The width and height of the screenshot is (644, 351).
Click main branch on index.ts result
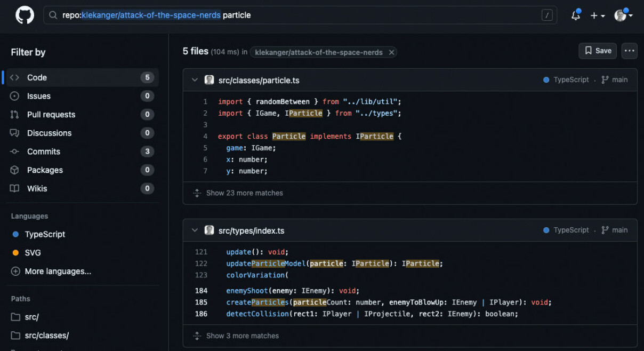click(x=619, y=230)
